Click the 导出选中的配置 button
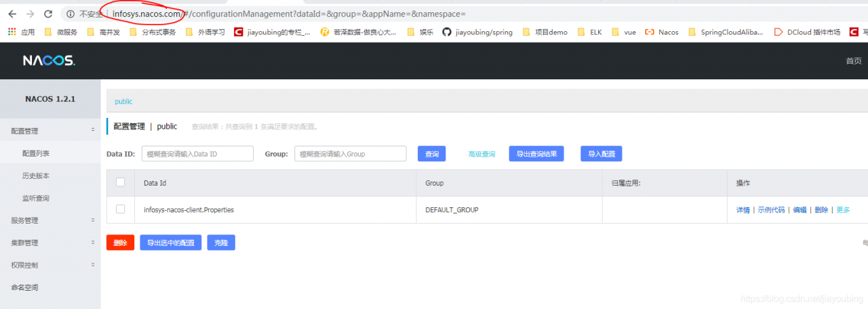This screenshot has height=309, width=868. point(170,243)
